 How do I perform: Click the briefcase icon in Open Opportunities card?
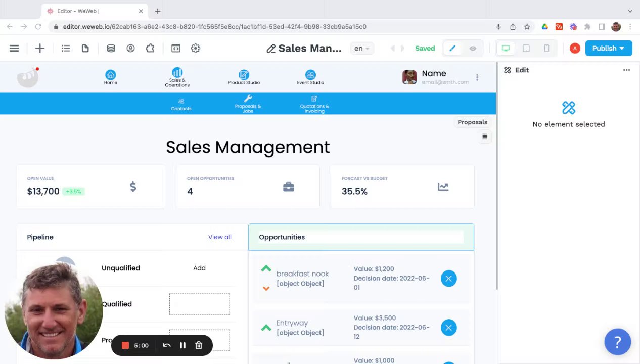click(x=289, y=187)
